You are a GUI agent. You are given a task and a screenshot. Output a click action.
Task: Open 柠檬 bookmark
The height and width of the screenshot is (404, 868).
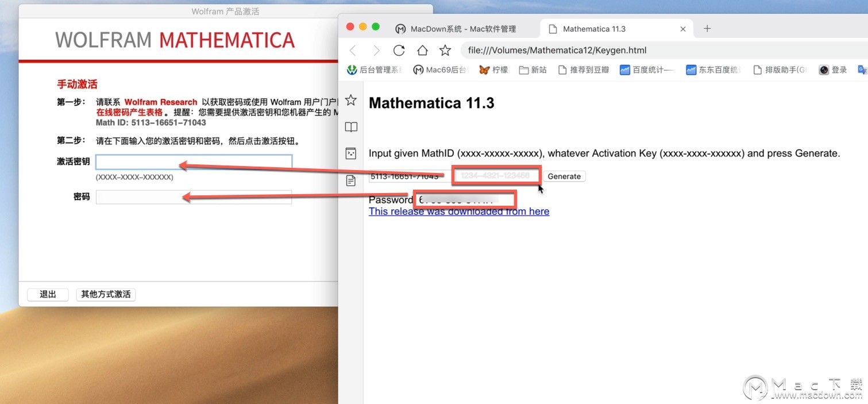(493, 70)
